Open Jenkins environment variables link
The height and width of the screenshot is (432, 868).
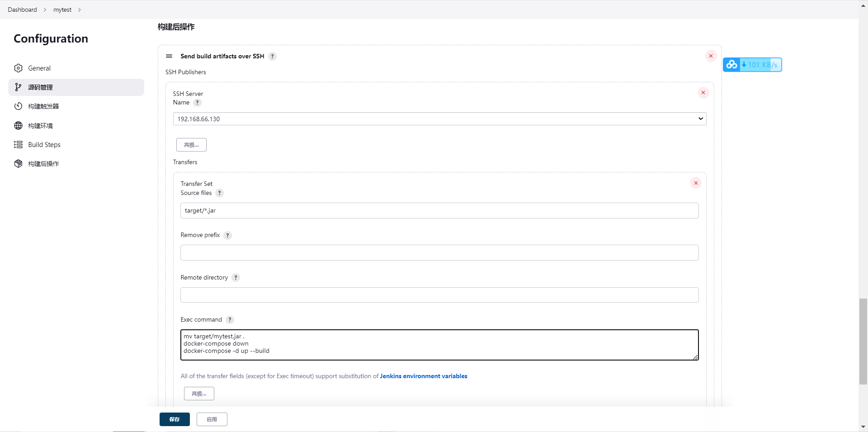(x=424, y=376)
